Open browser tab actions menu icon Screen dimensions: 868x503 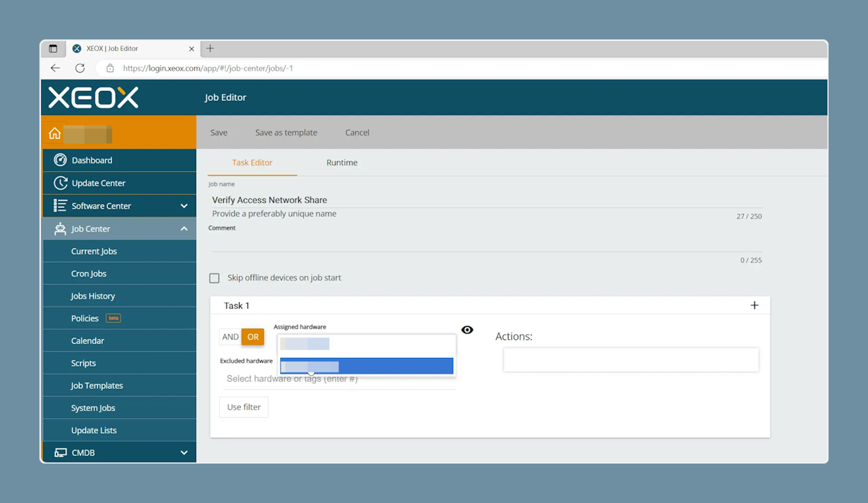[53, 49]
